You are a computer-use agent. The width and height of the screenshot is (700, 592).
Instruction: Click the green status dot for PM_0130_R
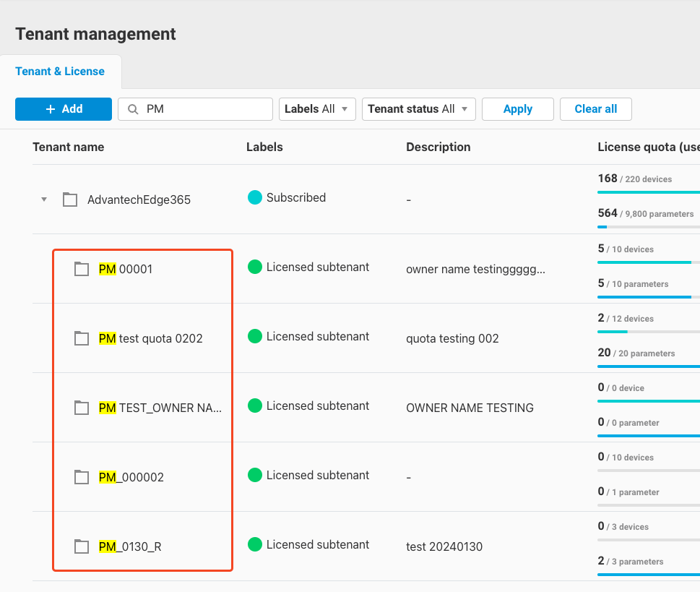point(254,544)
